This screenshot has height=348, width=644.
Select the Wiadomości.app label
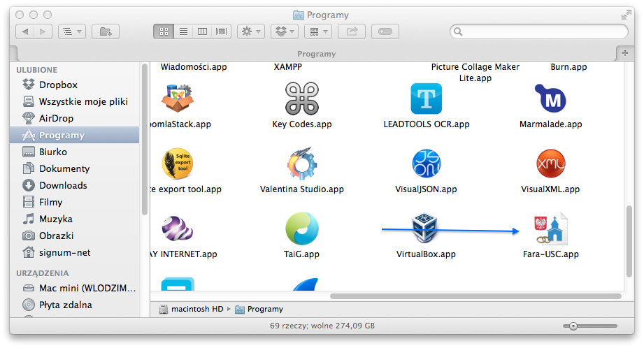[194, 67]
